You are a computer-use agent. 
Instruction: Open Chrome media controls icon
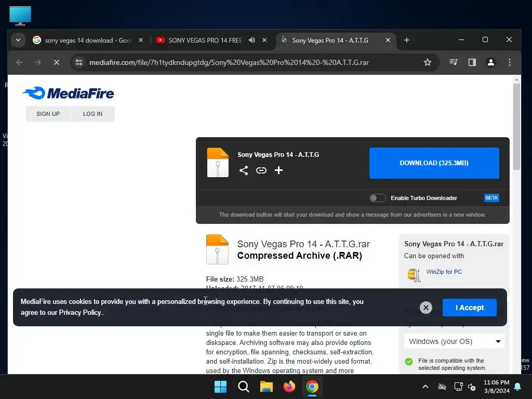454,62
